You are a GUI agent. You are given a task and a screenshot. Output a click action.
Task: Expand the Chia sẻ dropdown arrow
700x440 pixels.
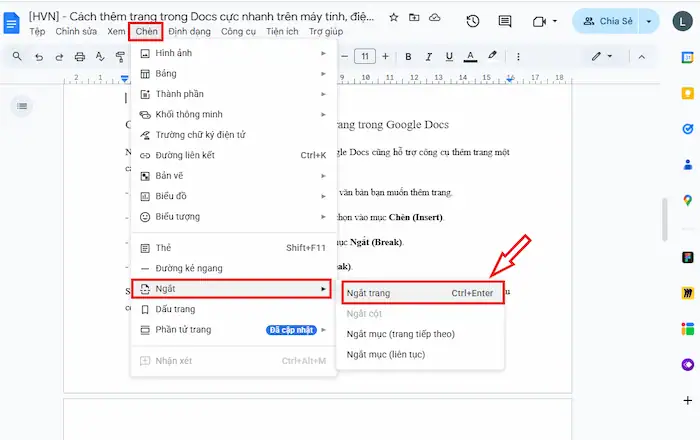(651, 21)
